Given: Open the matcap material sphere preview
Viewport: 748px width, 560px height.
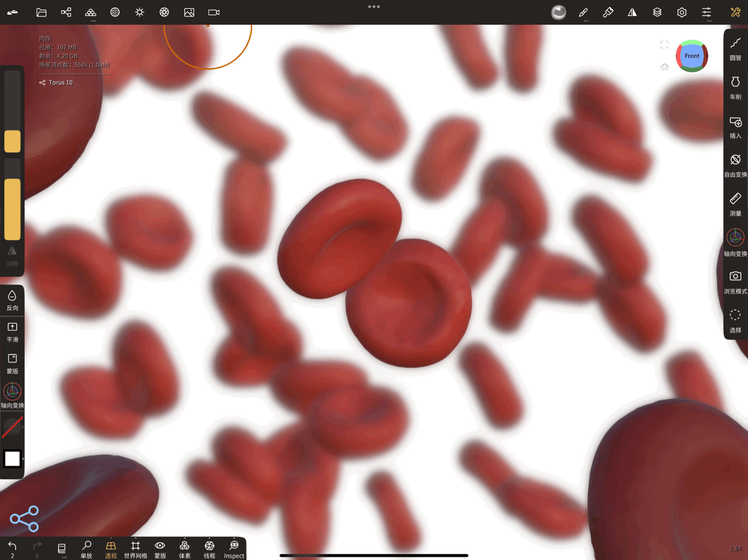Looking at the screenshot, I should [x=558, y=12].
